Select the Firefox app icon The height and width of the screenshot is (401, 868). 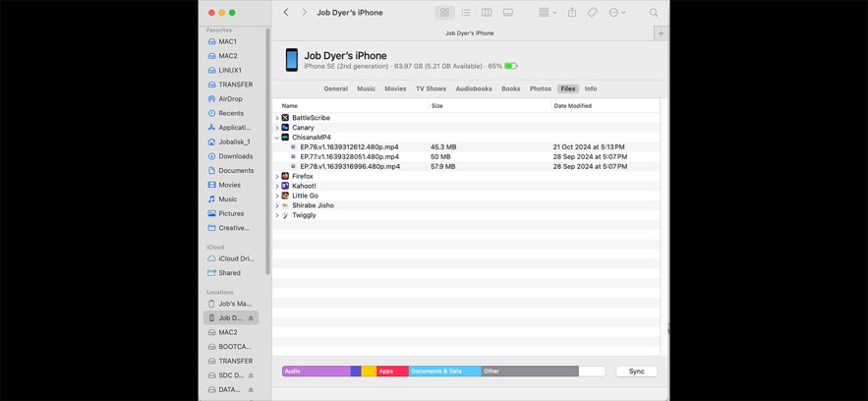pyautogui.click(x=285, y=177)
